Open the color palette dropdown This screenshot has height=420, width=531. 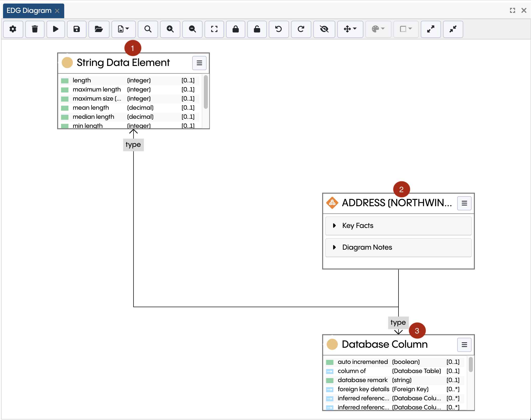(378, 29)
